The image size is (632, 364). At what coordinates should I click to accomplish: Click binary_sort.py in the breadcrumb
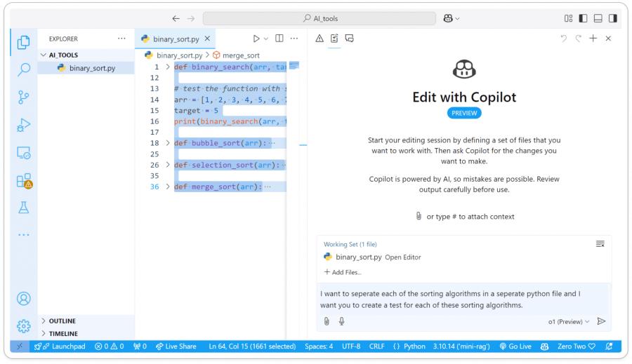pos(179,55)
